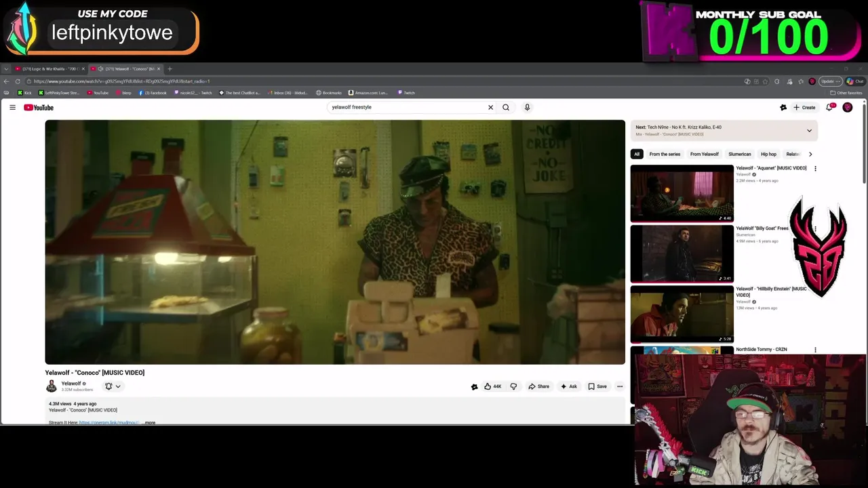Open the NorthSide Tommy - CRZN title
This screenshot has height=488, width=868.
pos(762,350)
